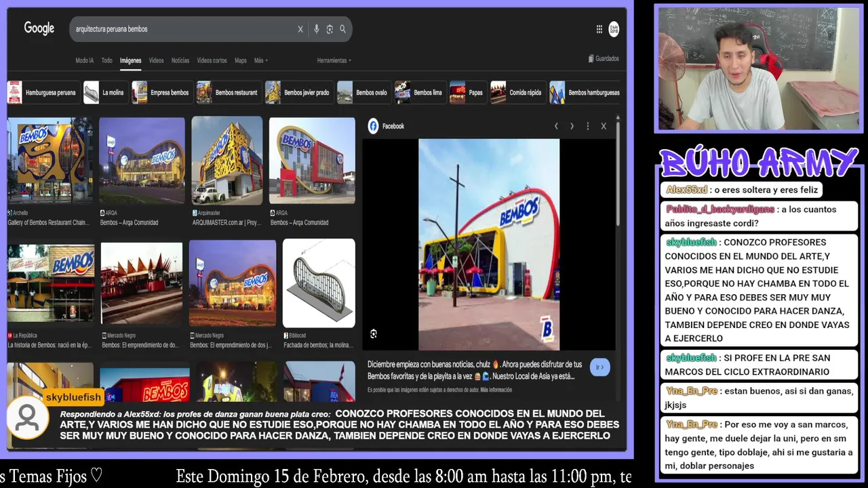Go to next image in preview panel
The height and width of the screenshot is (488, 868).
[572, 126]
